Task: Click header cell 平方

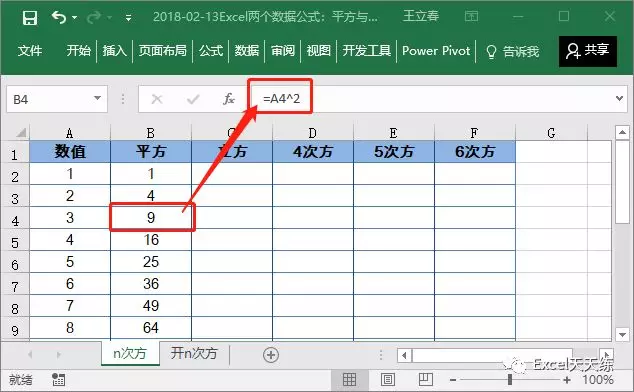Action: pos(151,152)
